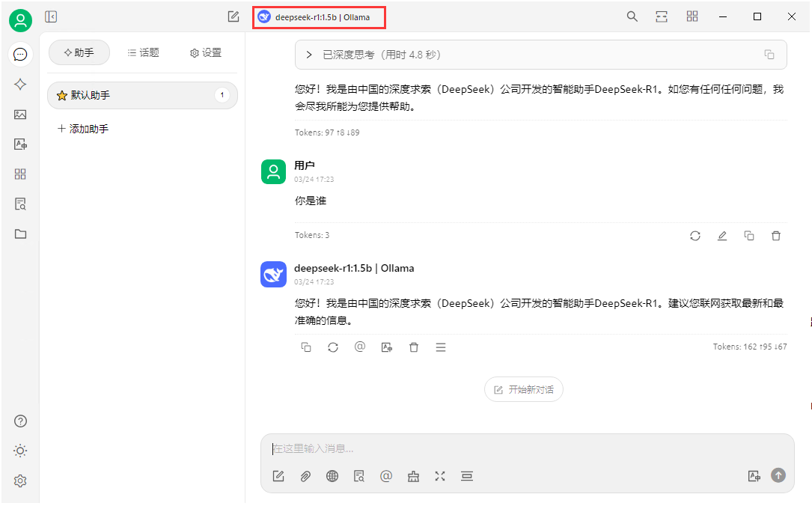This screenshot has width=812, height=506.
Task: Open the help question mark icon
Action: point(20,421)
